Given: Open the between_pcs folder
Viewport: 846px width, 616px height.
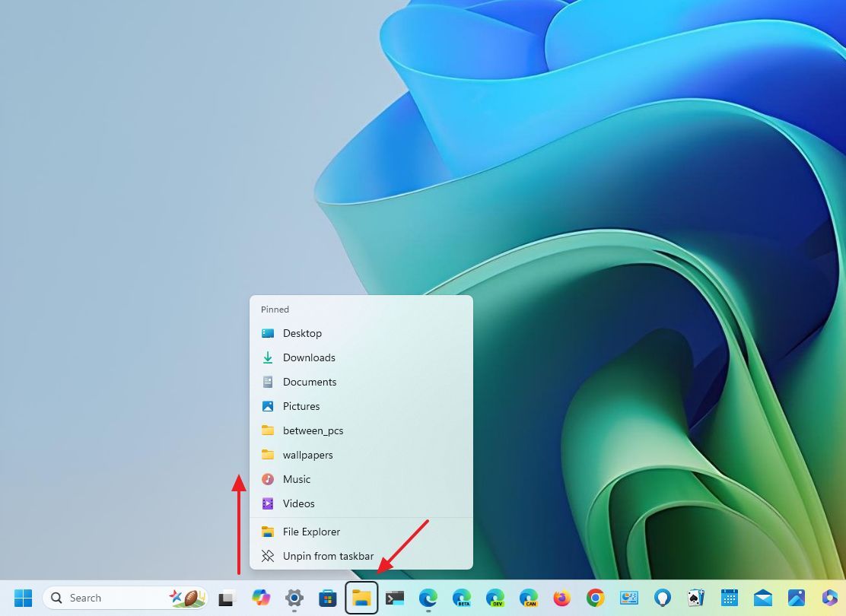Looking at the screenshot, I should (x=313, y=430).
